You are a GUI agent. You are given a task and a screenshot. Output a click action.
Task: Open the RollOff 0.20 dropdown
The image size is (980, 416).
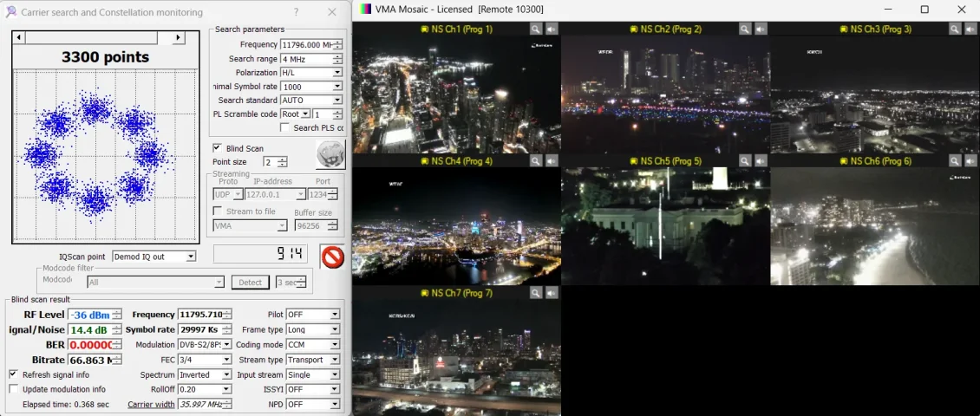pyautogui.click(x=227, y=389)
